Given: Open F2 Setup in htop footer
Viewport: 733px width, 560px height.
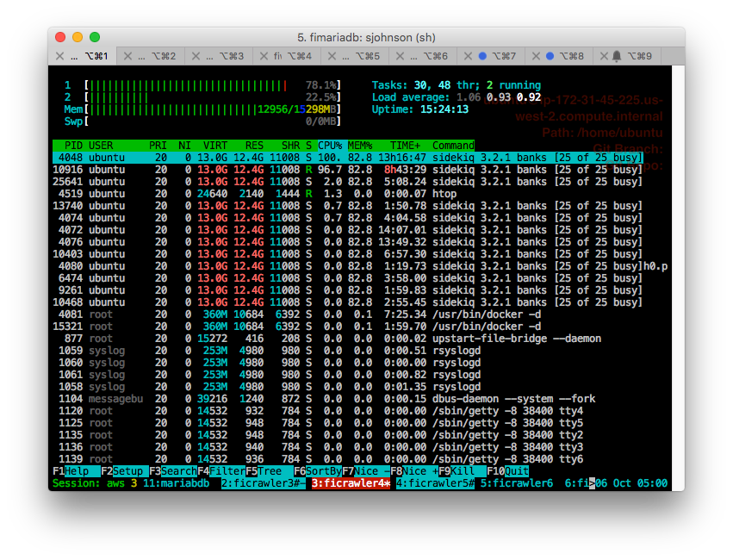Looking at the screenshot, I should click(124, 470).
